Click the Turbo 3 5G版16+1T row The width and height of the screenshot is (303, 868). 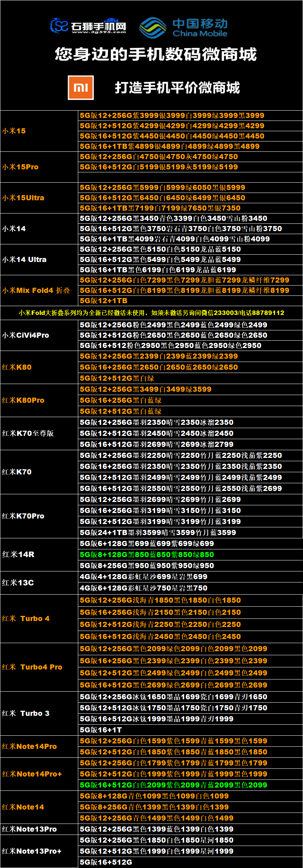(x=190, y=730)
